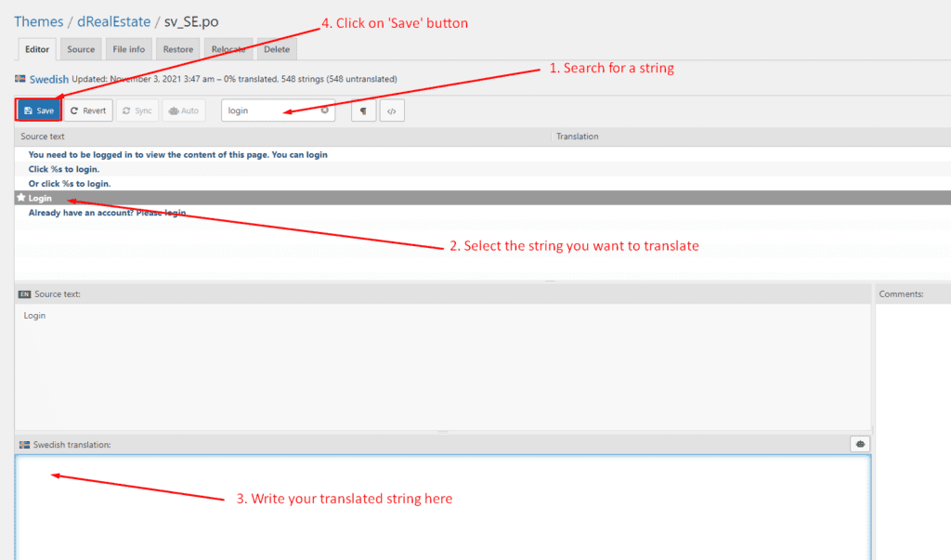Toggle invisible characters (pilcrow icon)

[x=363, y=111]
